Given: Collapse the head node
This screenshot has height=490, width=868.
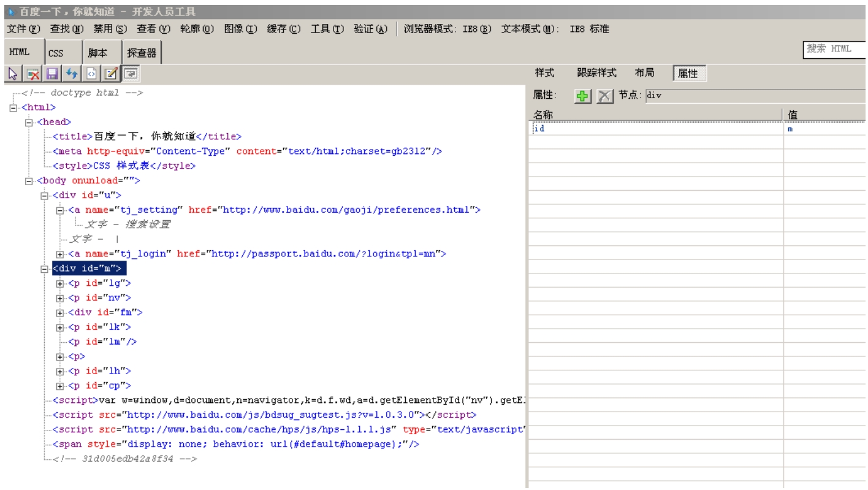Looking at the screenshot, I should pos(29,122).
